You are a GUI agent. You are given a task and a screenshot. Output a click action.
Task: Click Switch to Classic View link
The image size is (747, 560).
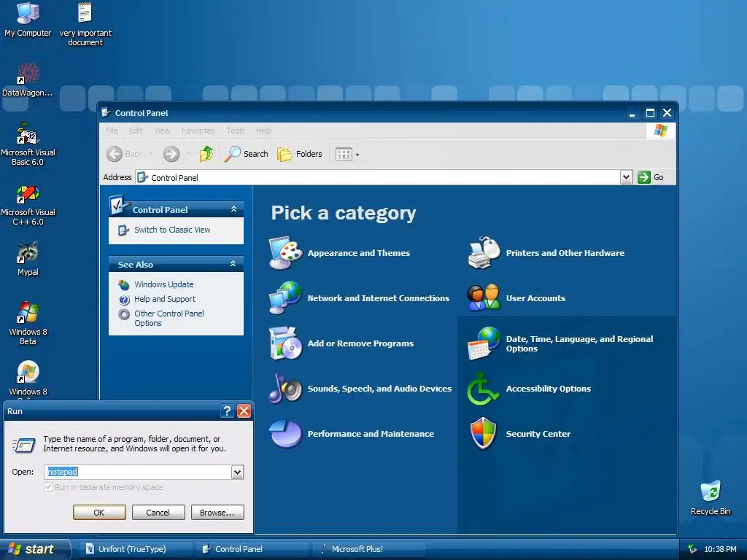[172, 230]
